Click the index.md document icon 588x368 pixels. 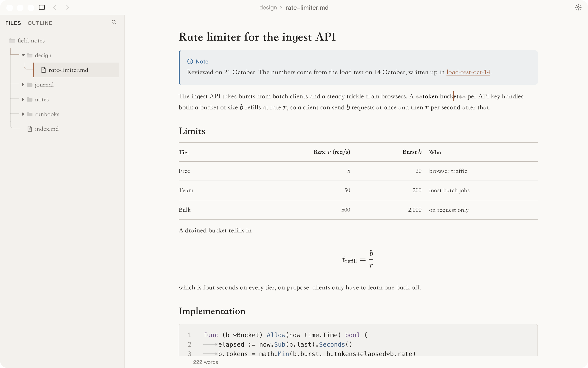coord(30,129)
